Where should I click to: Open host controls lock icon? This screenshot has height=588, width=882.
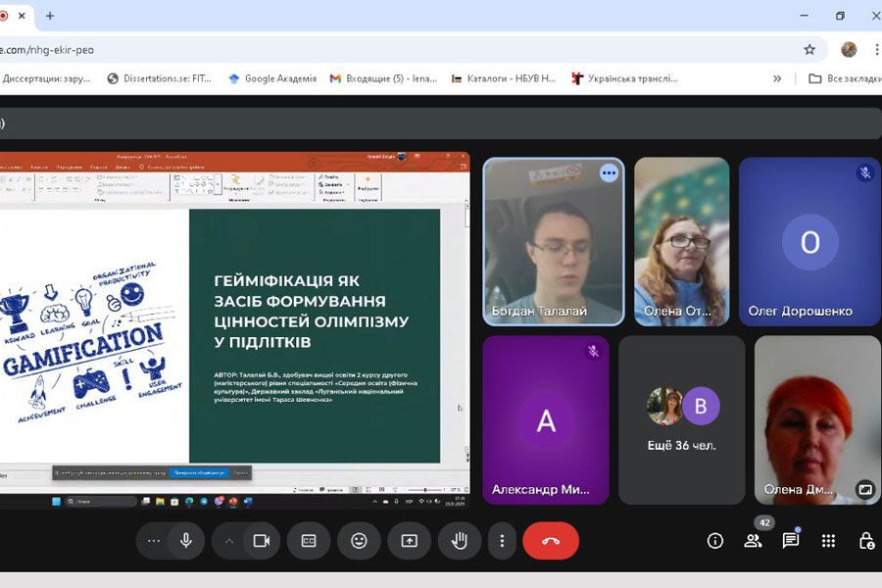(866, 541)
